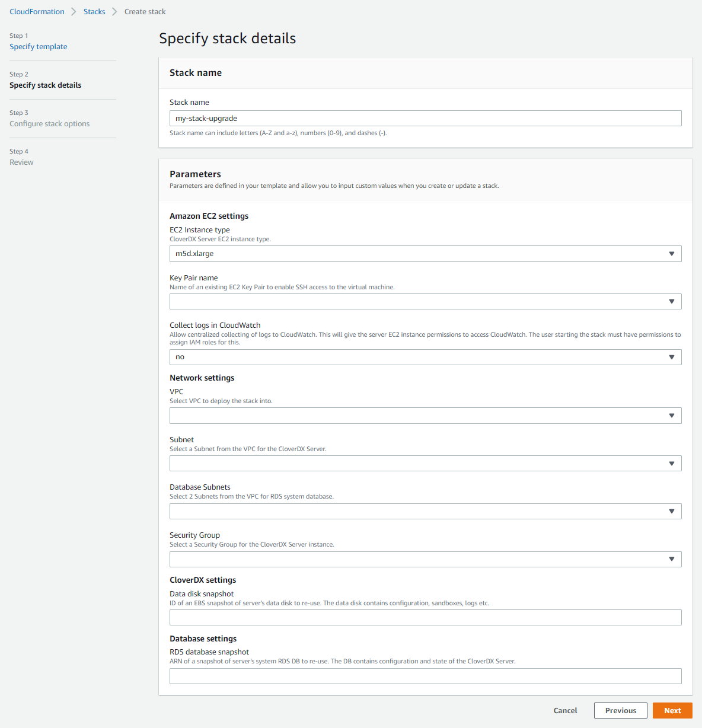Open the Stacks breadcrumb link

pyautogui.click(x=94, y=11)
